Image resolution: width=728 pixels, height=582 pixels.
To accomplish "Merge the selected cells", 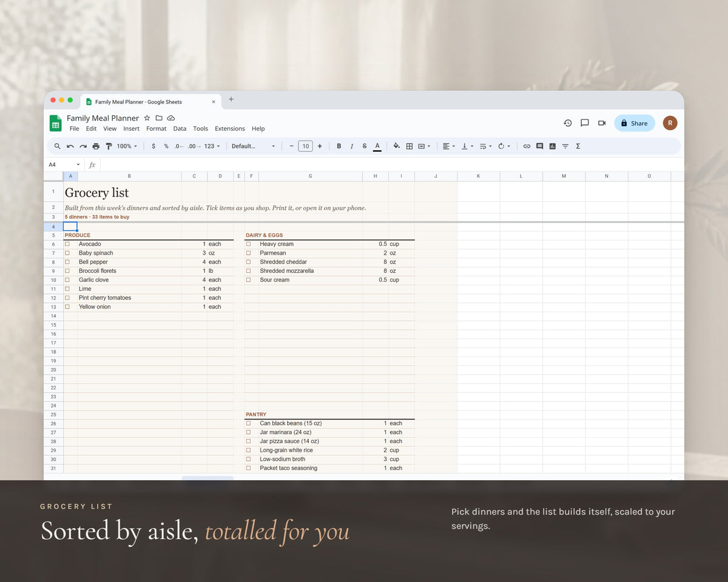I will pos(422,146).
